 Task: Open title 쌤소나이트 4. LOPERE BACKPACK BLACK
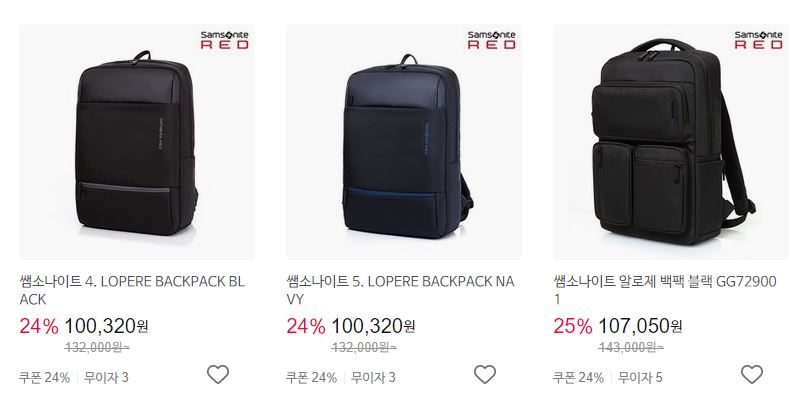(132, 290)
